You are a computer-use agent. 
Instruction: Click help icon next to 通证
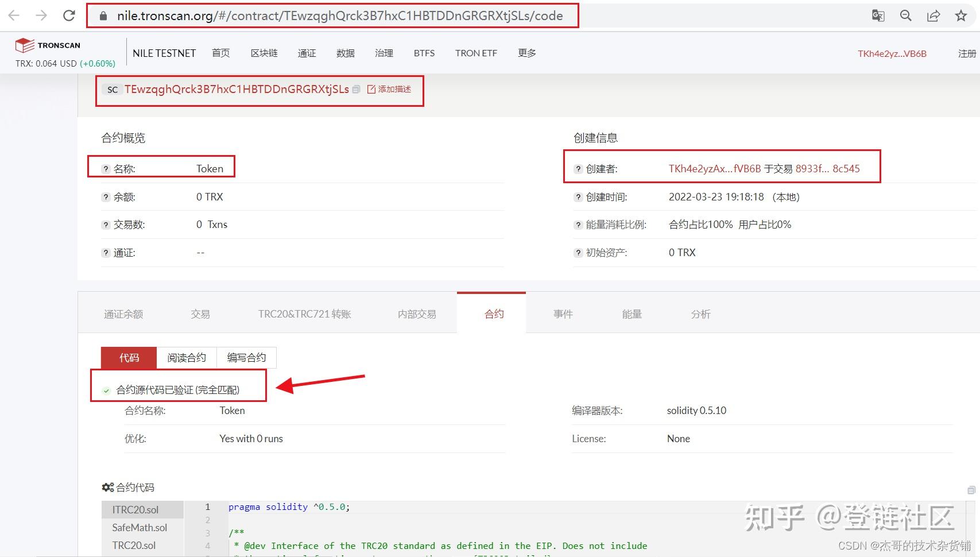click(x=106, y=253)
